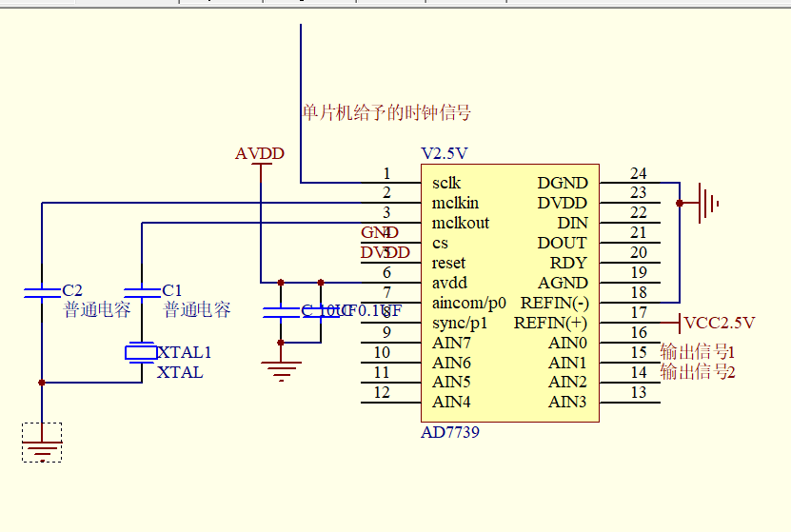Click the aincom/p0 pin name
Image resolution: width=791 pixels, height=532 pixels.
[x=469, y=303]
